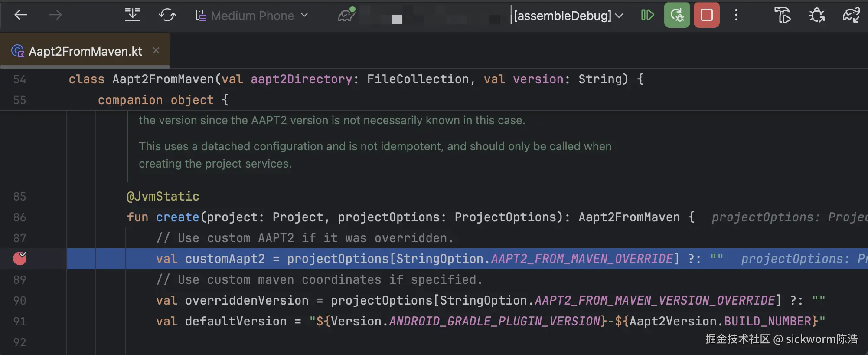Click the Attach Debugger bug icon
868x355 pixels.
click(816, 16)
